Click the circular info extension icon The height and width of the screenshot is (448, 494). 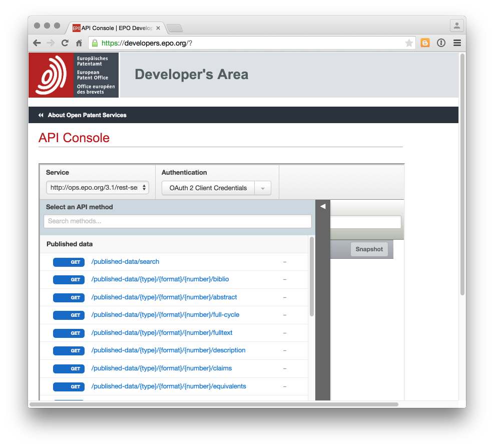tap(441, 43)
